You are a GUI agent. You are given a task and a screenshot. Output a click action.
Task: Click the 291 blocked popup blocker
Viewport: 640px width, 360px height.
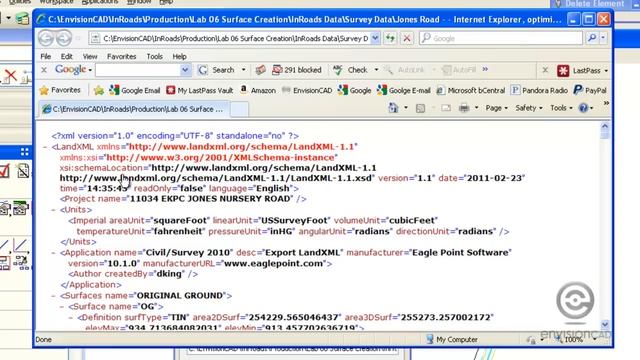(297, 70)
